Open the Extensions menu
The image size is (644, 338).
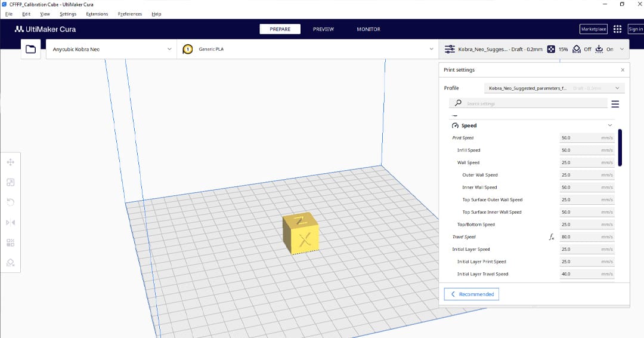(97, 14)
